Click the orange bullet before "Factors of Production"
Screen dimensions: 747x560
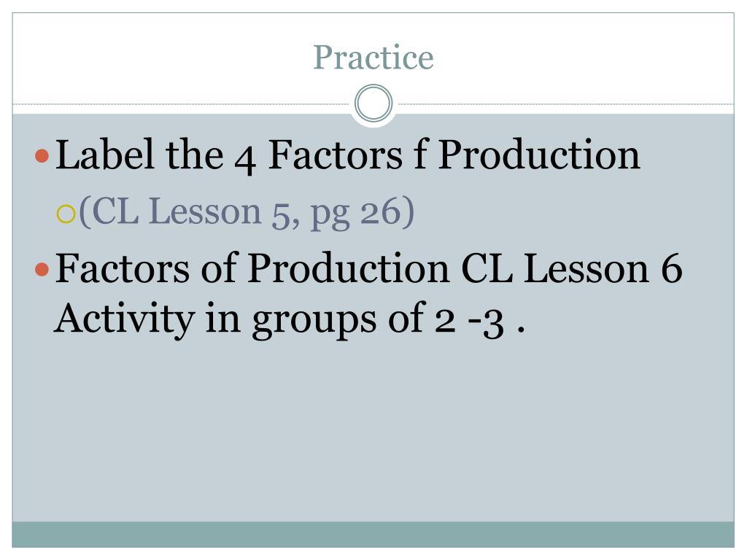point(42,270)
